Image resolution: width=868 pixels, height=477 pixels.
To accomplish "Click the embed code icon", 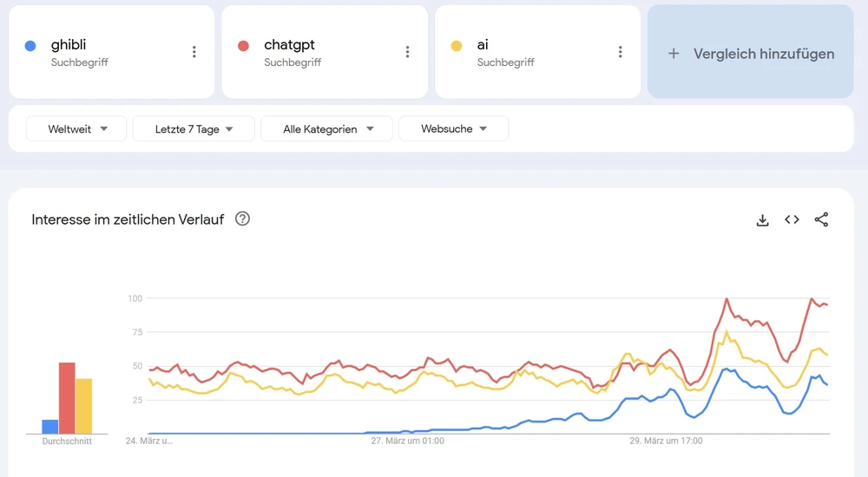I will pyautogui.click(x=792, y=219).
